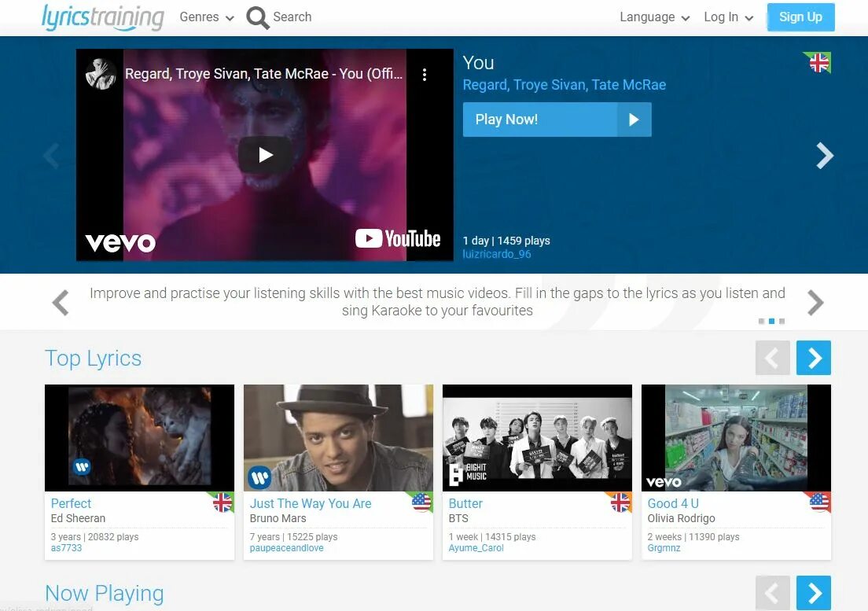
Task: Go to previous featured song arrow
Action: click(x=51, y=156)
